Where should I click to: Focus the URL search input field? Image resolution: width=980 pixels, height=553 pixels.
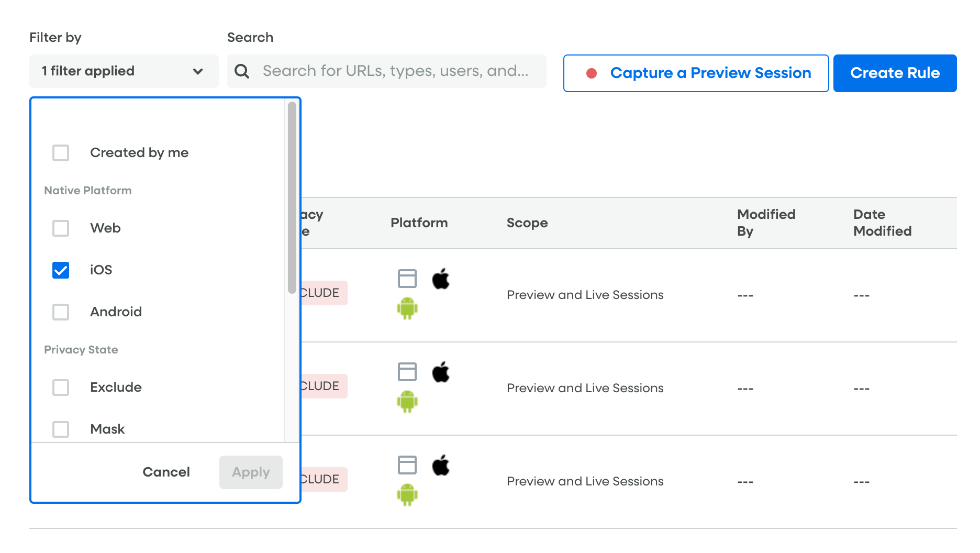395,71
